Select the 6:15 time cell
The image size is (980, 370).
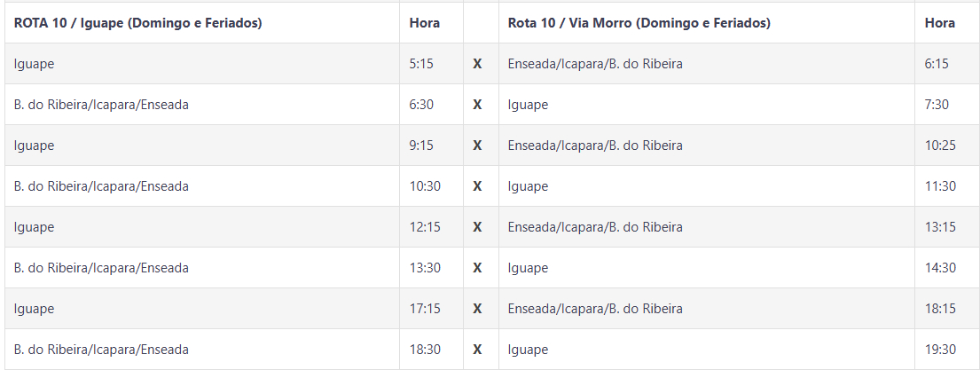point(937,64)
